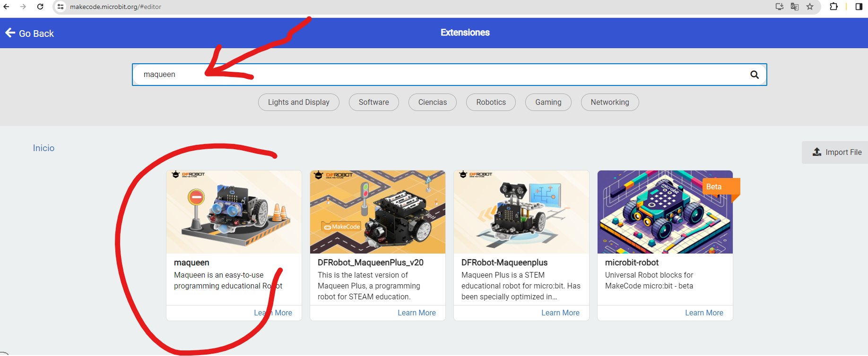Open browser extensions puzzle icon
This screenshot has width=868, height=356.
point(833,7)
